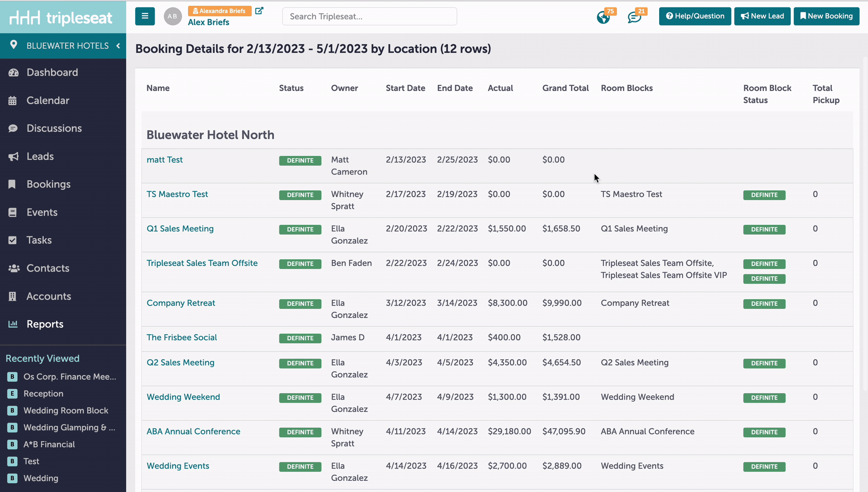Open recently viewed A*B Financial
Screen dimensions: 868x492
pos(49,444)
